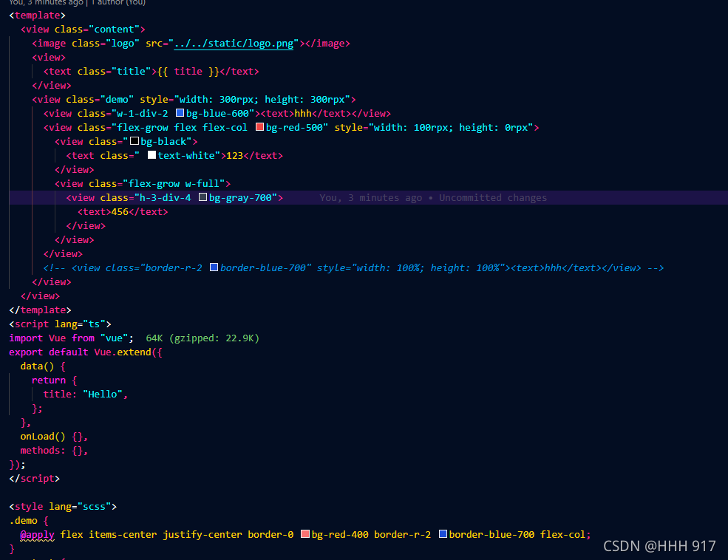
Task: Click the .demo class selector
Action: pos(22,520)
